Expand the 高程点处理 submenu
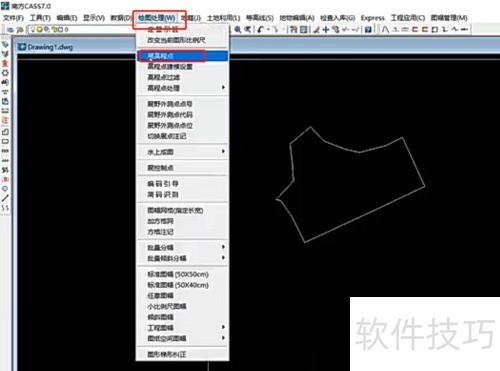Viewport: 500px width, 371px height. click(x=183, y=88)
